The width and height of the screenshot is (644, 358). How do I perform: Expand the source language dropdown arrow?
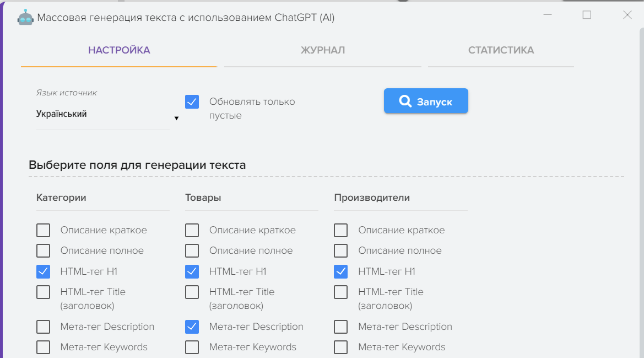[x=176, y=118]
